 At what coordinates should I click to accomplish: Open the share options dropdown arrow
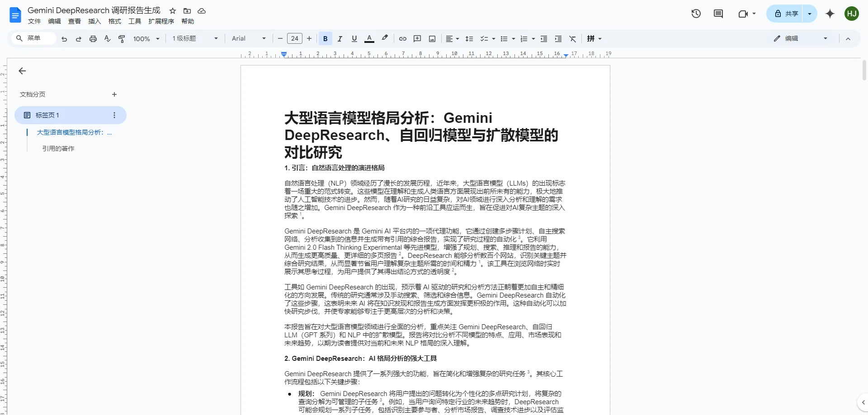[810, 14]
